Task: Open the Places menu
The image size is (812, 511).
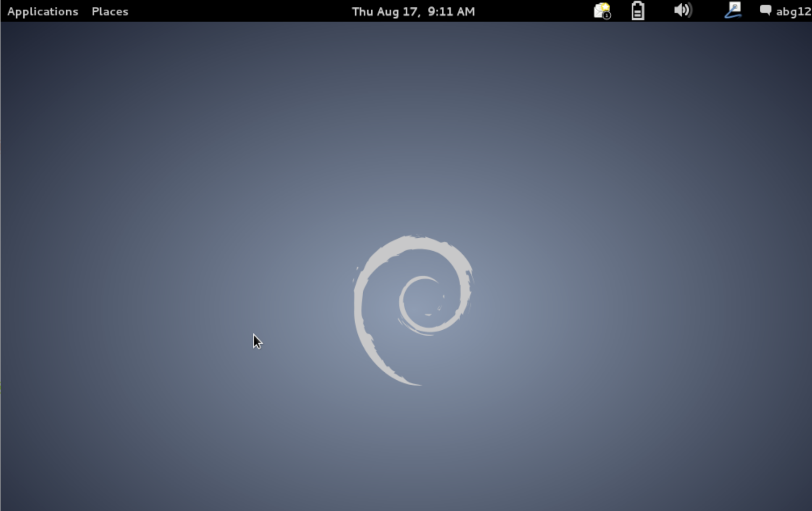Action: point(110,11)
